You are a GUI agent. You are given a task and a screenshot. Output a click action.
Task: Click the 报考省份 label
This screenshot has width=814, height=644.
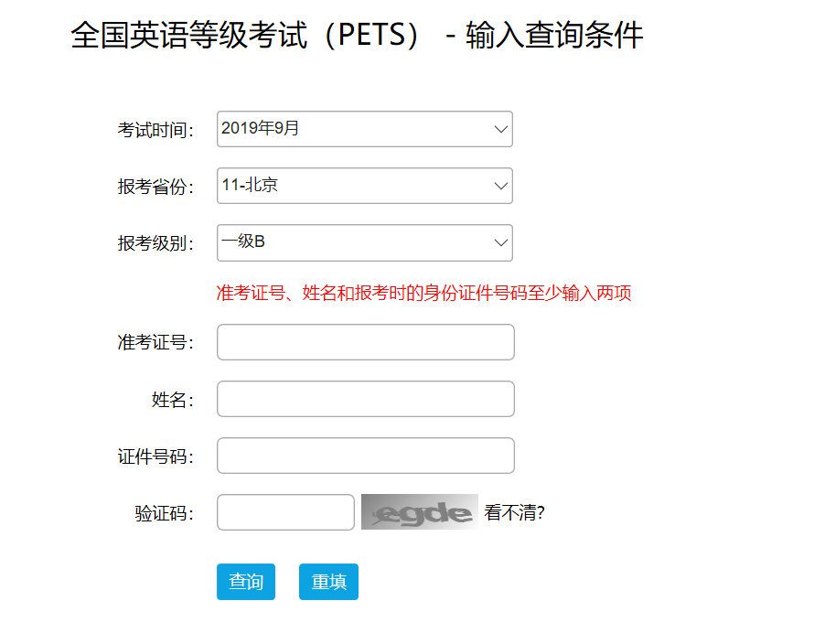click(155, 188)
